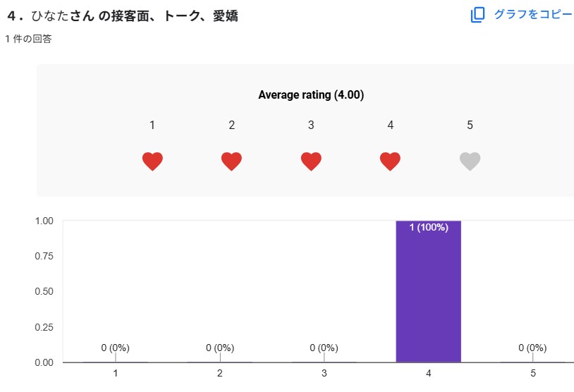Click the x-axis label 4 under the bar
Image resolution: width=574 pixels, height=392 pixels.
[x=428, y=373]
